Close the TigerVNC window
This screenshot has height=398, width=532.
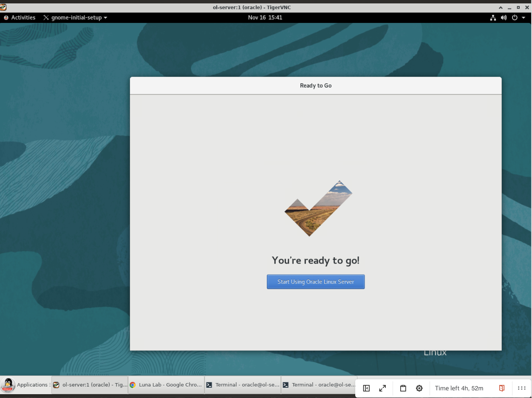click(x=527, y=8)
